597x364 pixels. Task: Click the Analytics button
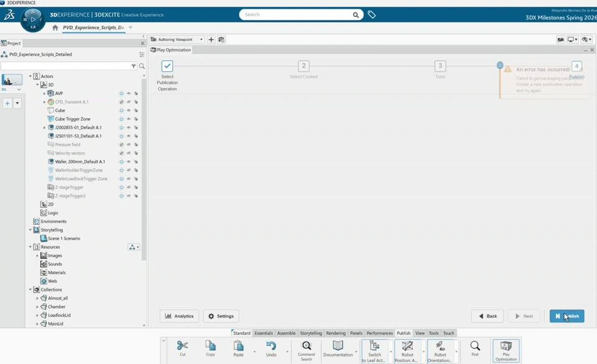(179, 316)
